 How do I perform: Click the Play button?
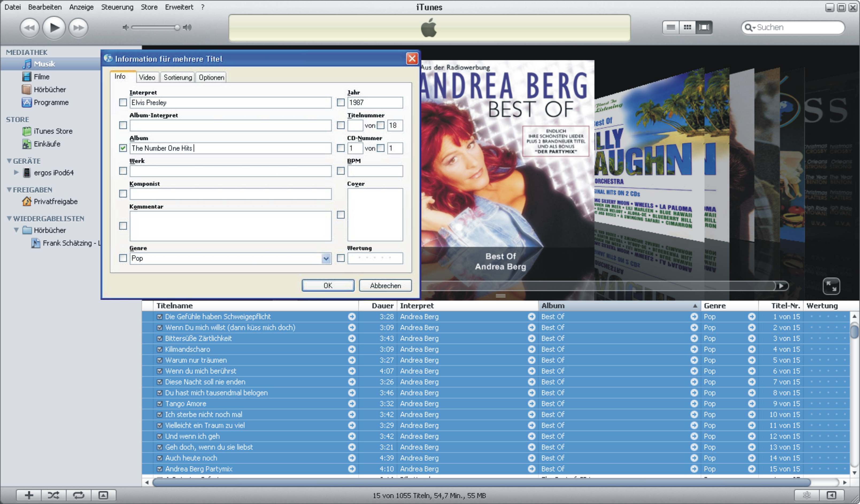click(54, 28)
